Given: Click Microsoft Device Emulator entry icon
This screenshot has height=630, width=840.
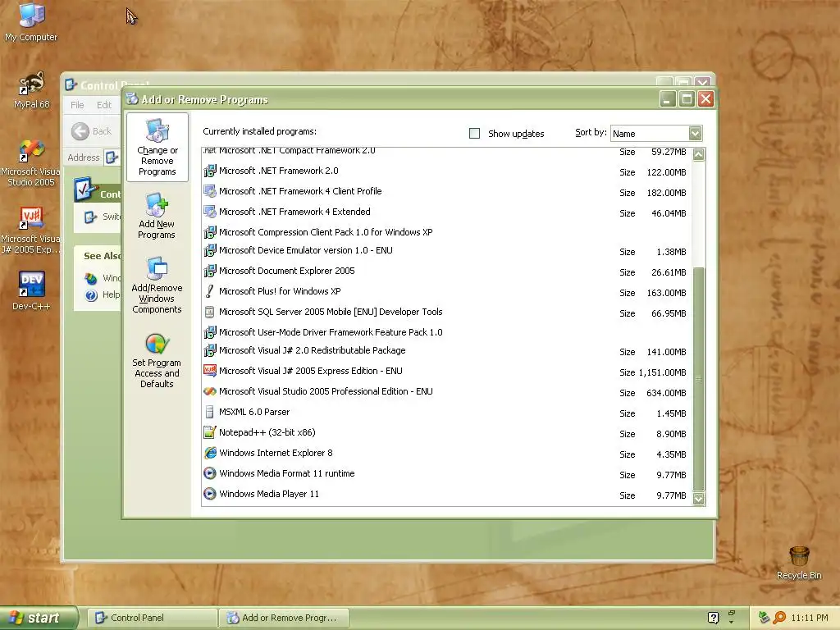Looking at the screenshot, I should [210, 251].
